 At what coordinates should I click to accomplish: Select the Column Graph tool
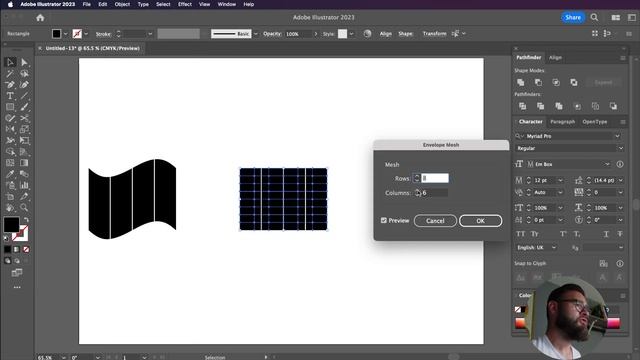pos(24,185)
